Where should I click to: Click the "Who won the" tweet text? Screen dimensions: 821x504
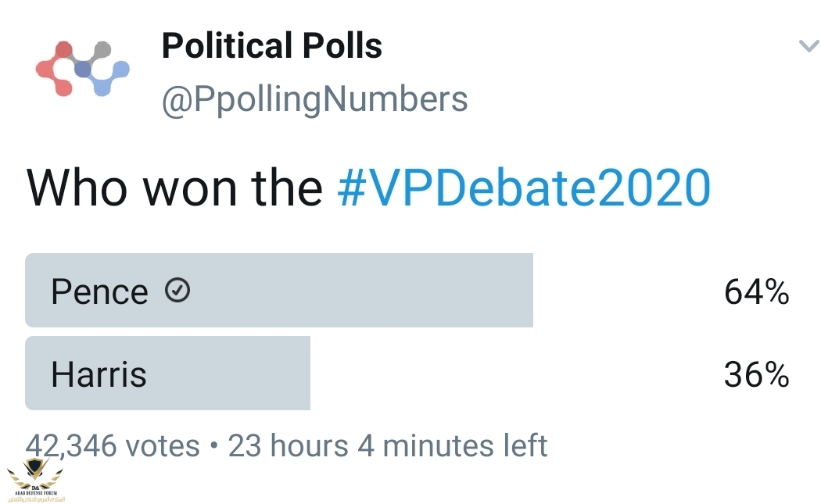coord(174,188)
